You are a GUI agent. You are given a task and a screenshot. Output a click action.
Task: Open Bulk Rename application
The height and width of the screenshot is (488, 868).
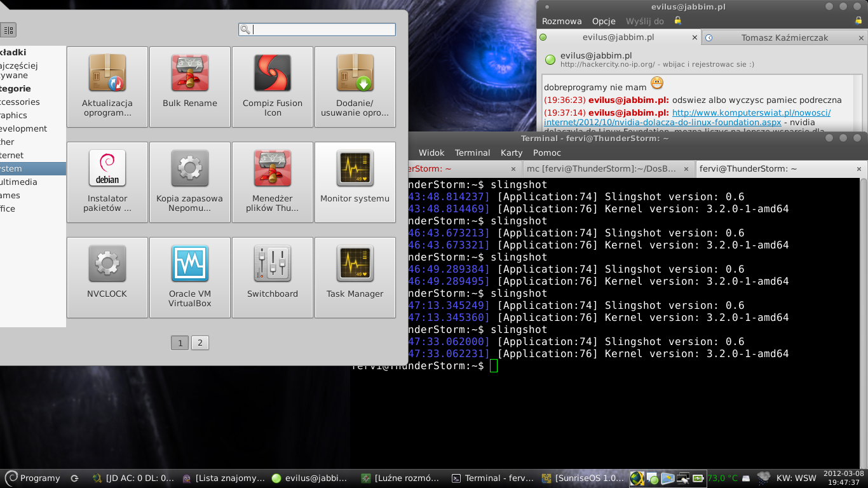(x=189, y=86)
